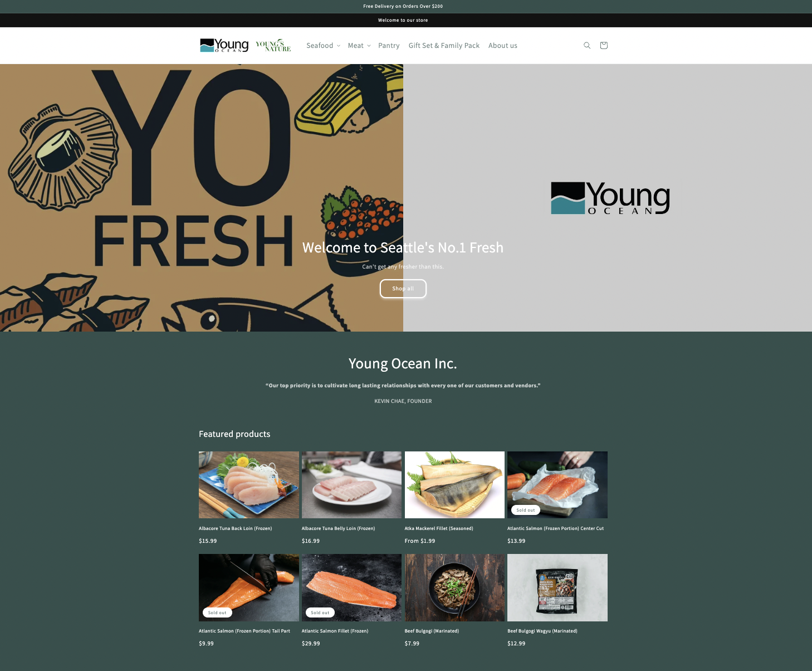Click the large Young Ocean banner logo
Viewport: 812px width, 671px height.
[610, 198]
